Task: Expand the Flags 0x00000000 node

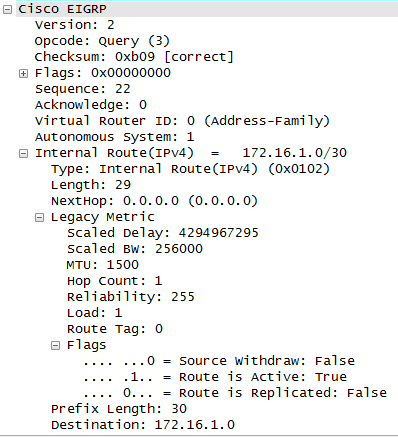Action: coord(23,73)
